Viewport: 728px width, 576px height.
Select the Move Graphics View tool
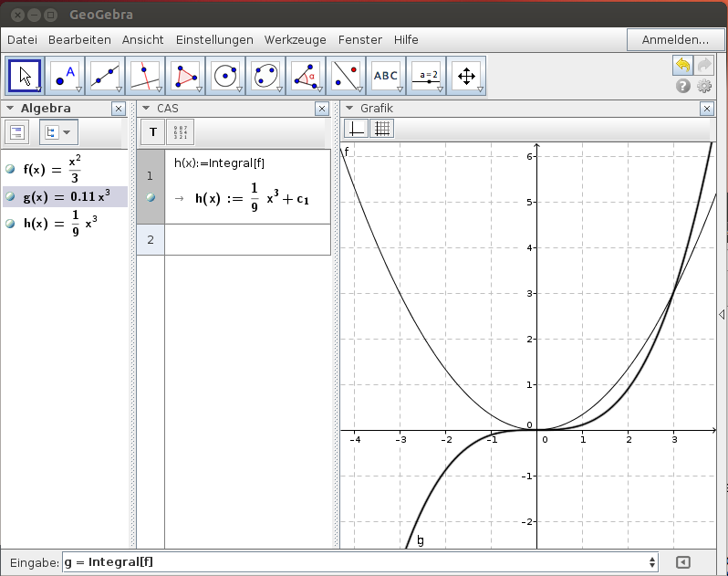point(466,76)
